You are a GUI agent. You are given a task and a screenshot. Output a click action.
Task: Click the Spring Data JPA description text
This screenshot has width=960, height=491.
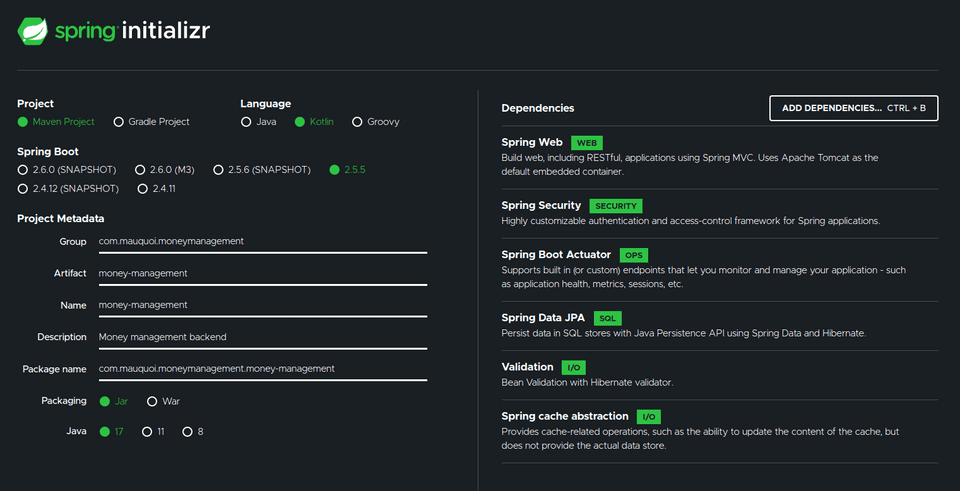684,334
